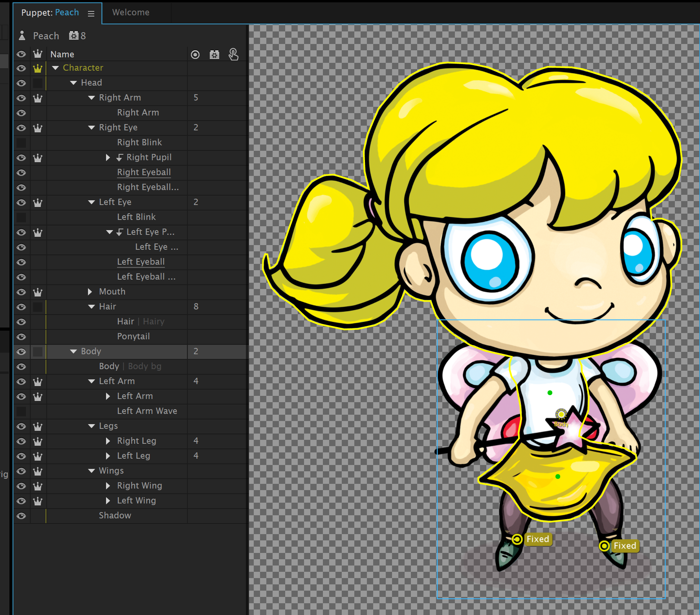700x615 pixels.
Task: Select the Puppet: Peach tab
Action: pyautogui.click(x=50, y=13)
